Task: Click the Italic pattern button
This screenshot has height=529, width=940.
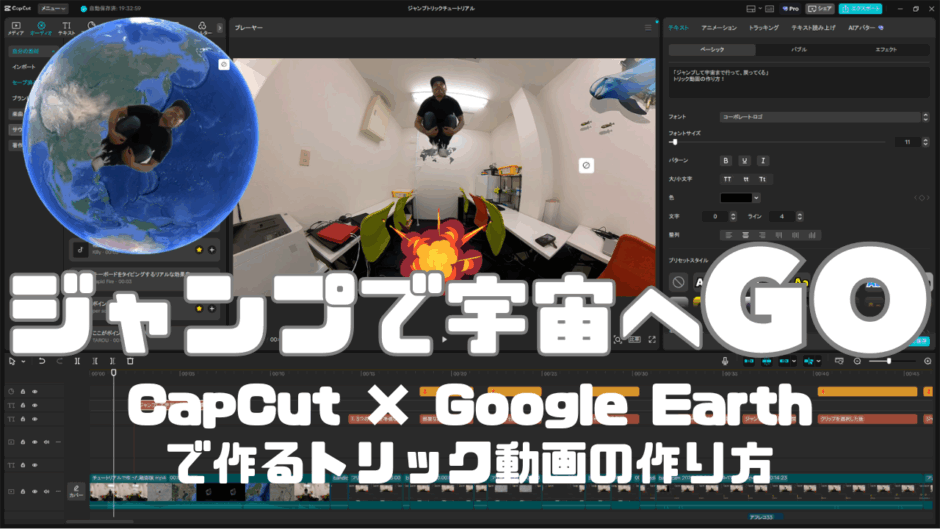Action: click(x=763, y=160)
